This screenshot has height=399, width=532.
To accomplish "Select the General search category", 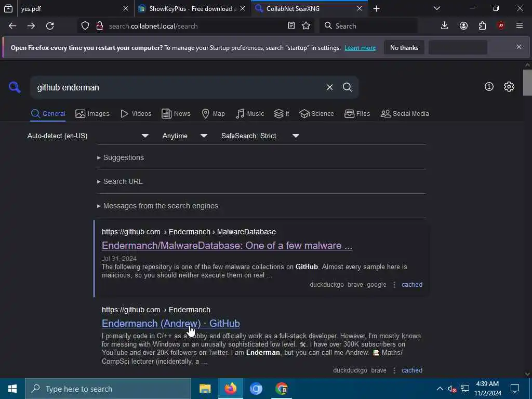I will click(x=48, y=114).
